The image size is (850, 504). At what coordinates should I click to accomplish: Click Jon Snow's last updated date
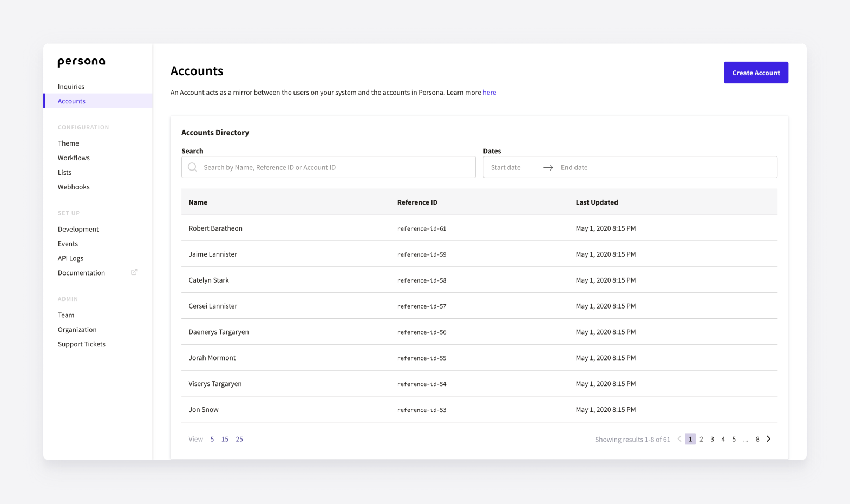click(x=606, y=410)
